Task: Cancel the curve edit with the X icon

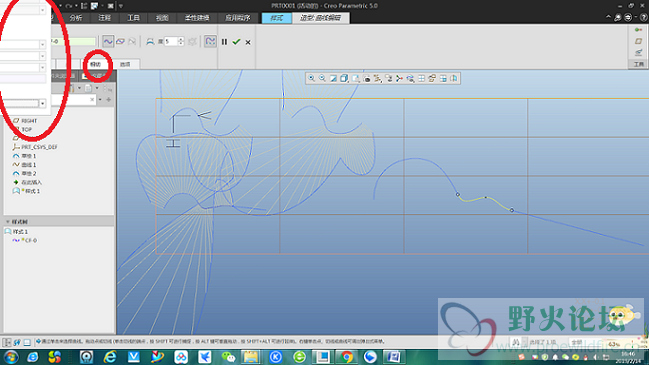Action: (x=248, y=42)
